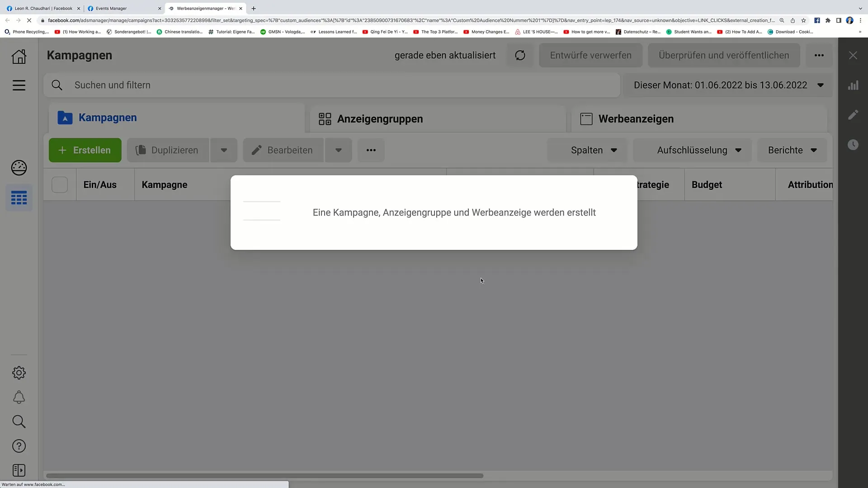868x488 pixels.
Task: Open the more options dots next to publish
Action: [x=819, y=55]
